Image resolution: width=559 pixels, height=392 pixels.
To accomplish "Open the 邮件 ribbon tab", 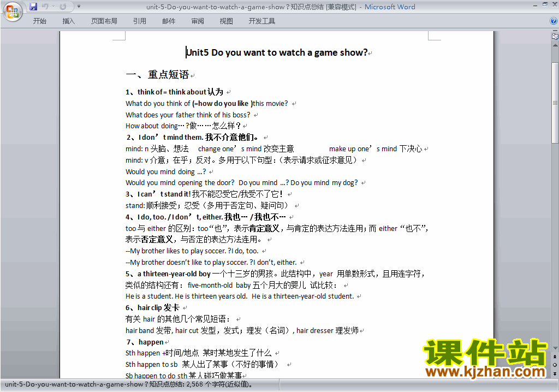I will (x=169, y=21).
